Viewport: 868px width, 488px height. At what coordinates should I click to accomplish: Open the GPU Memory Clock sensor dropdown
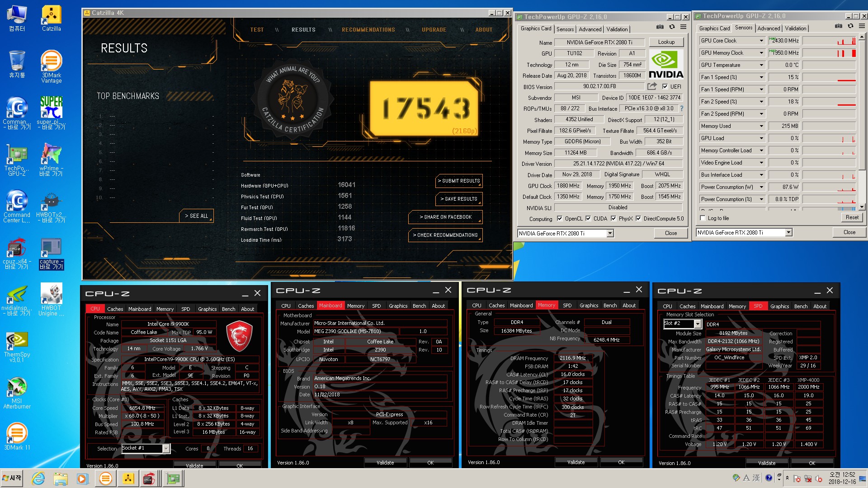click(761, 53)
